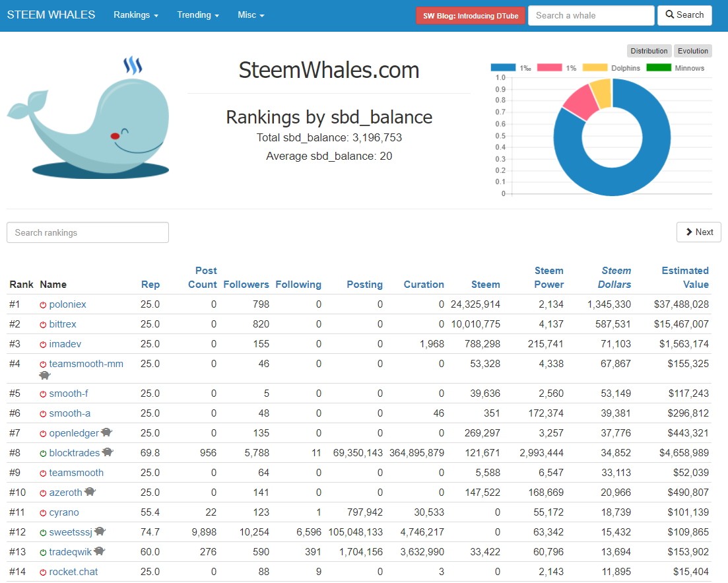Open the smooth-f account link
Image resolution: width=728 pixels, height=583 pixels.
[69, 394]
